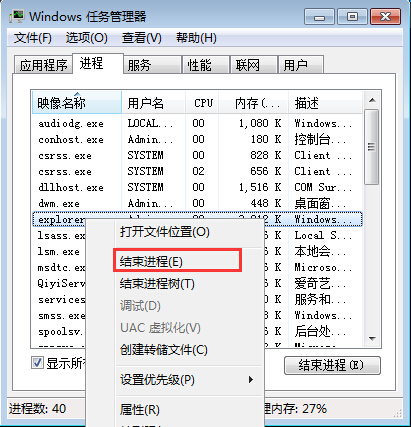411x427 pixels.
Task: Select the conhost.exe process row
Action: click(197, 139)
